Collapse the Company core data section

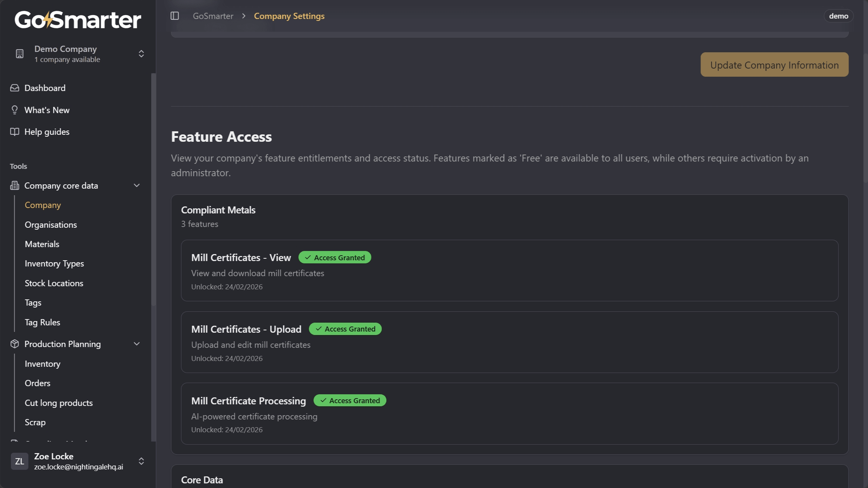137,186
